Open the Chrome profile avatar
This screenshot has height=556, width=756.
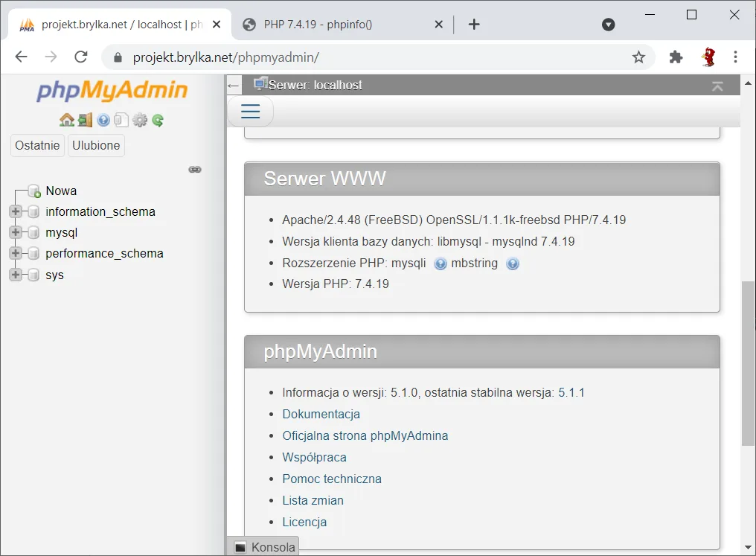(x=708, y=57)
